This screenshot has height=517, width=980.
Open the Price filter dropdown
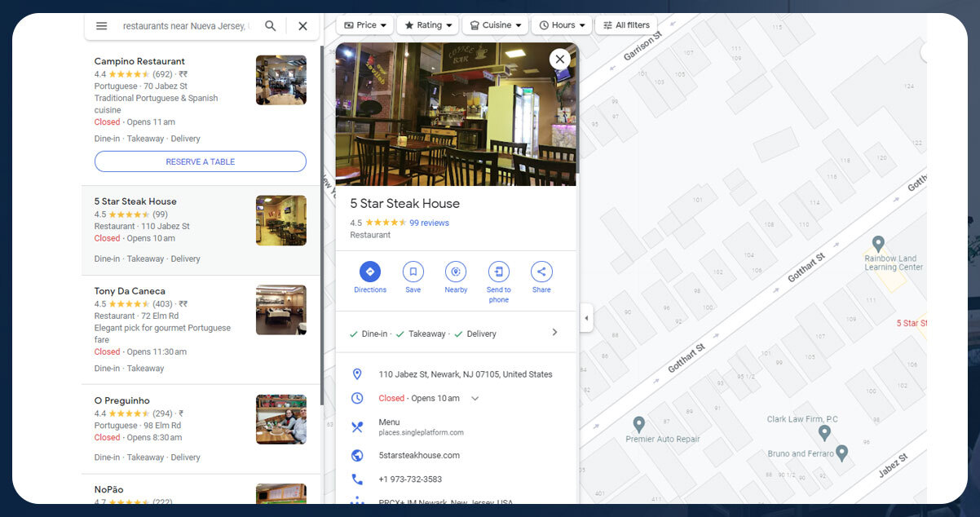pos(364,24)
